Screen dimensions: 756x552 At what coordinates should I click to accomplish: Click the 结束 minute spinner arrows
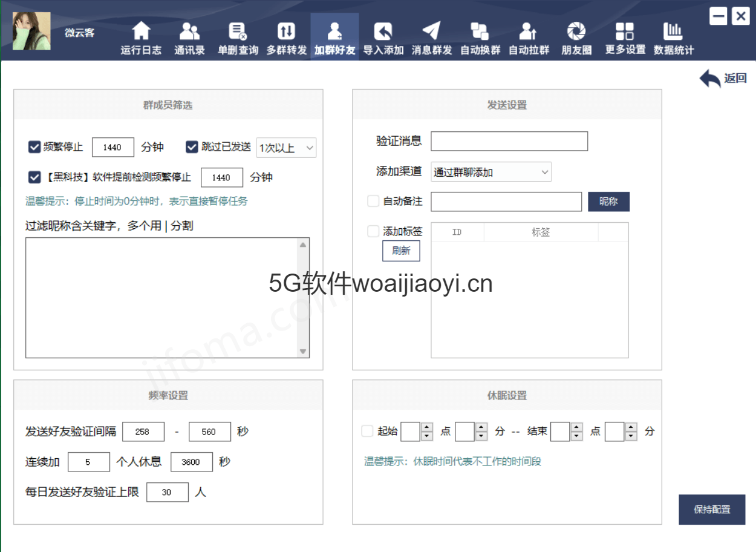pos(631,432)
